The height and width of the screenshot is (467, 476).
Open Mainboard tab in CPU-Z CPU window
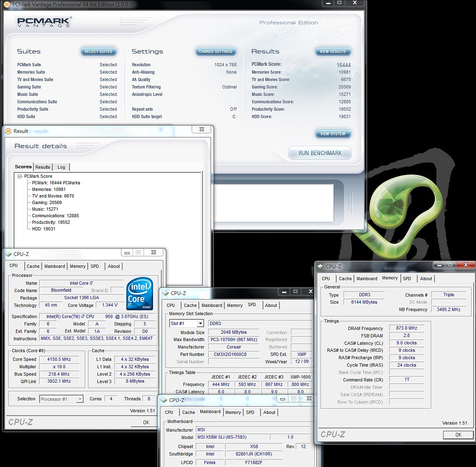pyautogui.click(x=55, y=266)
